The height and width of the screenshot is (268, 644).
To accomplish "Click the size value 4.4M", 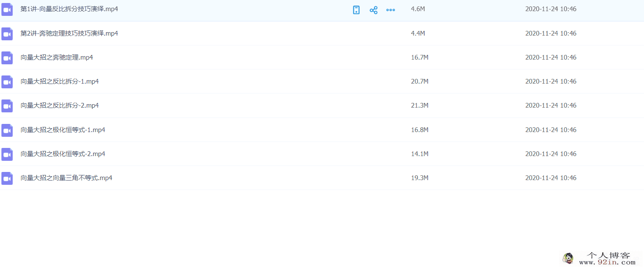I will (418, 33).
